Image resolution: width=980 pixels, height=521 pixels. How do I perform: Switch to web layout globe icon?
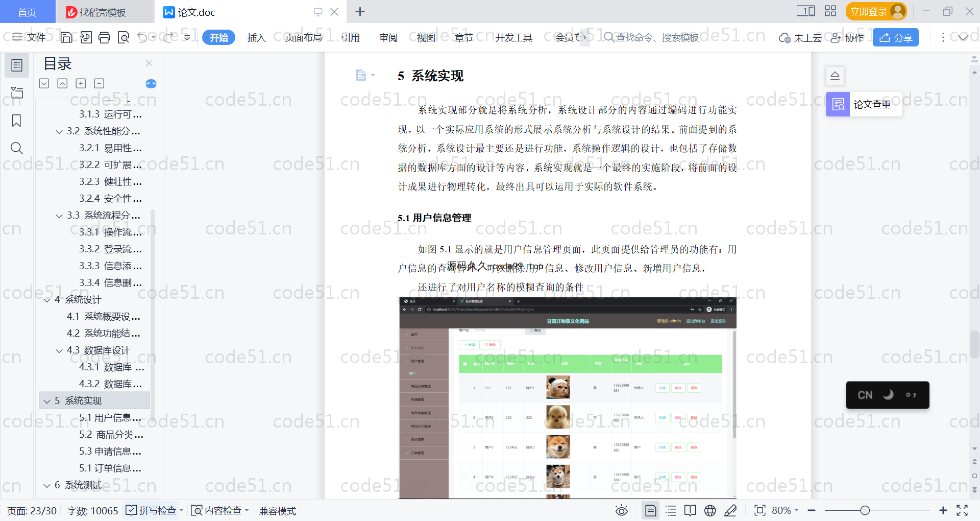(x=710, y=510)
